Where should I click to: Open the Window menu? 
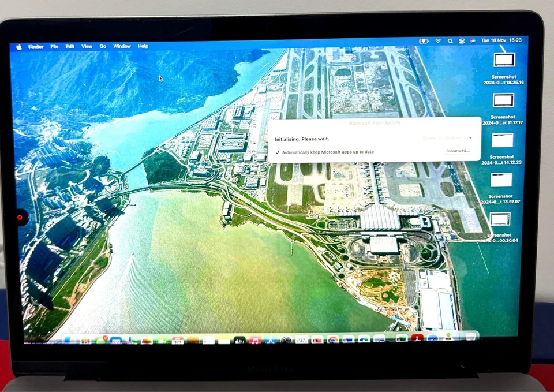122,46
